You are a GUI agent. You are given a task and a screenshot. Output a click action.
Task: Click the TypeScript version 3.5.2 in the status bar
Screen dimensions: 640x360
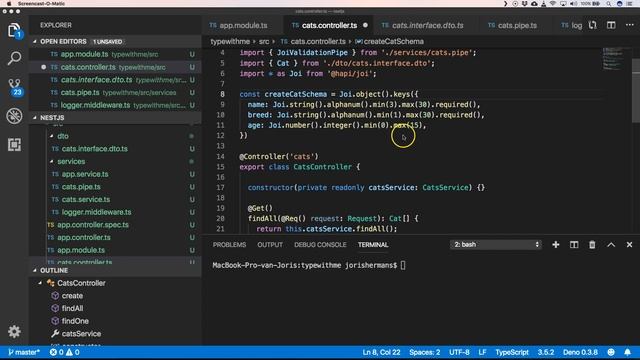pyautogui.click(x=546, y=352)
